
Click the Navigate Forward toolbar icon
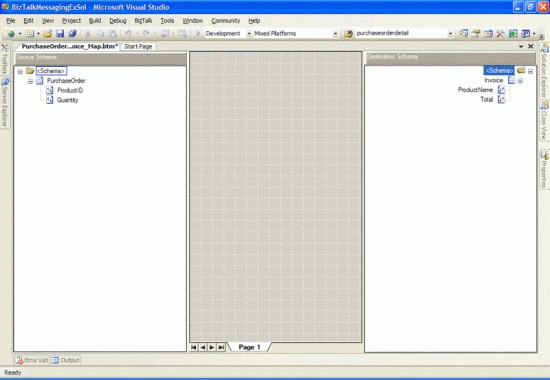(182, 33)
